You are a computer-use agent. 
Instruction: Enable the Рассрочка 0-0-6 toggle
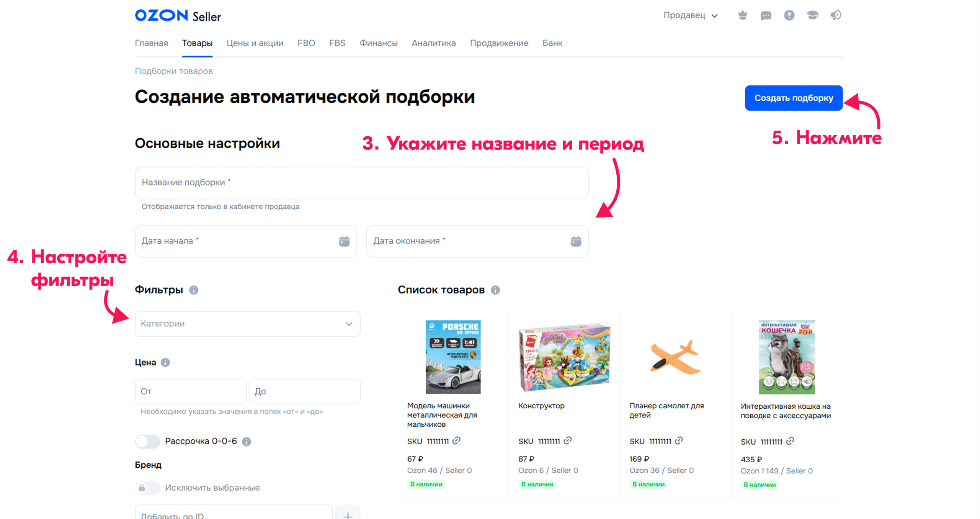click(x=147, y=441)
